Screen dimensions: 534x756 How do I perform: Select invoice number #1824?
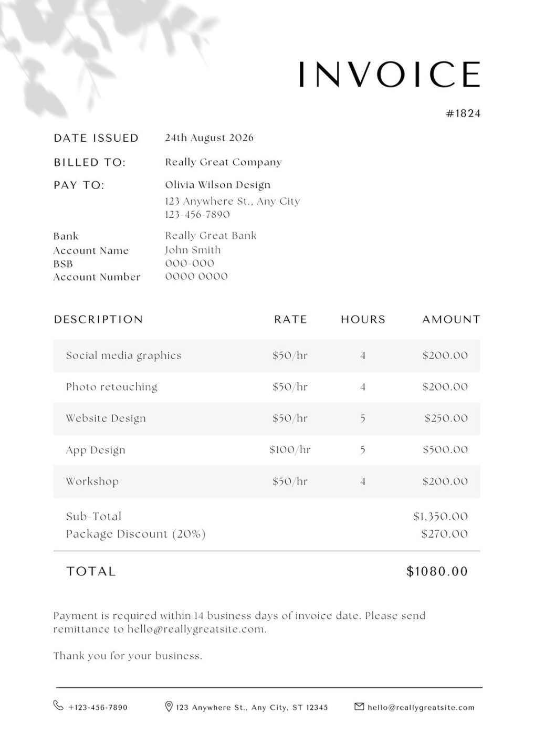(463, 113)
